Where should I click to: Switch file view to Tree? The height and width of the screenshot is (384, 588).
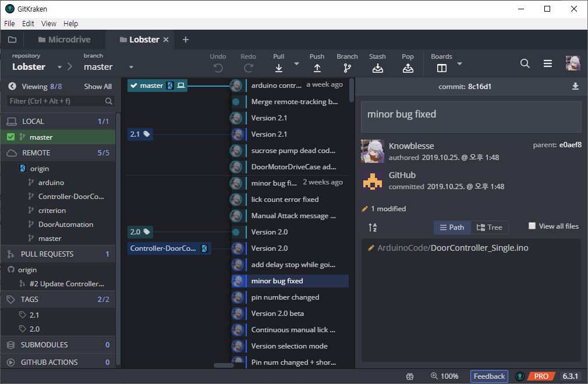[490, 227]
